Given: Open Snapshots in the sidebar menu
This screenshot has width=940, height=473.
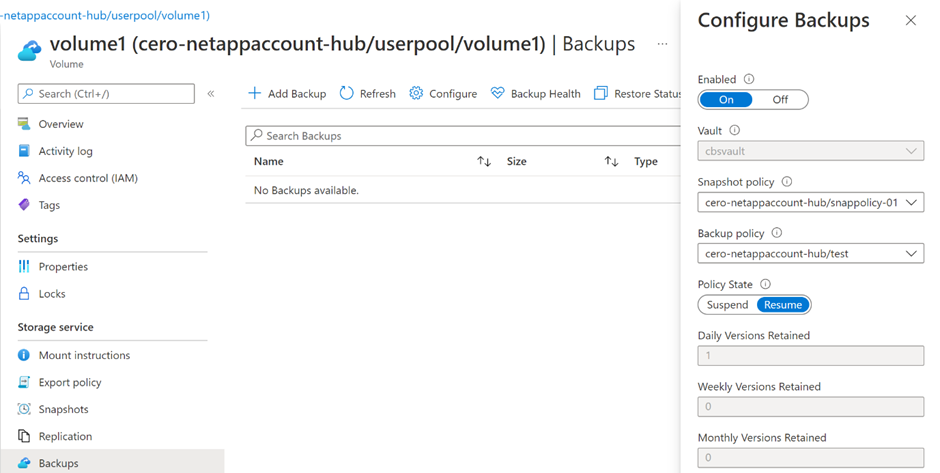Looking at the screenshot, I should (x=63, y=409).
